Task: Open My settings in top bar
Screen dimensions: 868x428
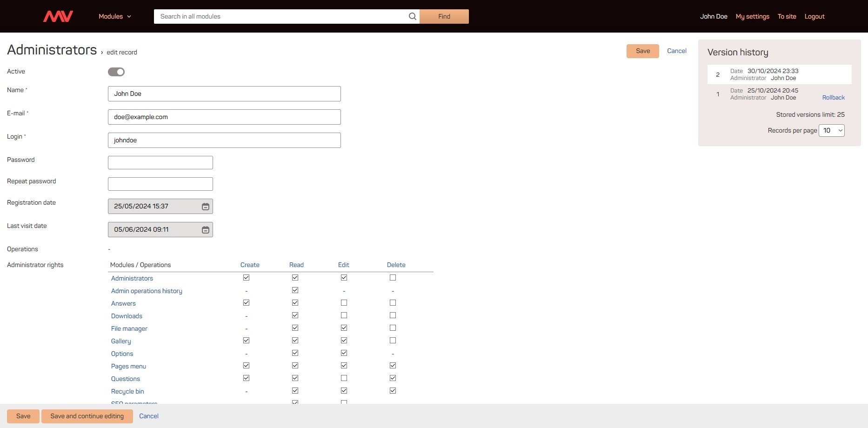Action: pos(752,16)
